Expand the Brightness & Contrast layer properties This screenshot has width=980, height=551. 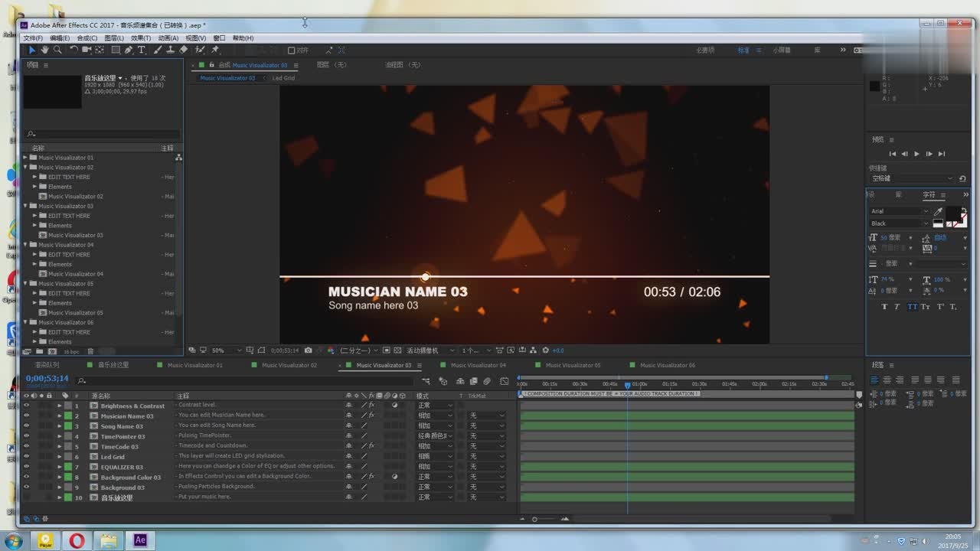[x=59, y=406]
